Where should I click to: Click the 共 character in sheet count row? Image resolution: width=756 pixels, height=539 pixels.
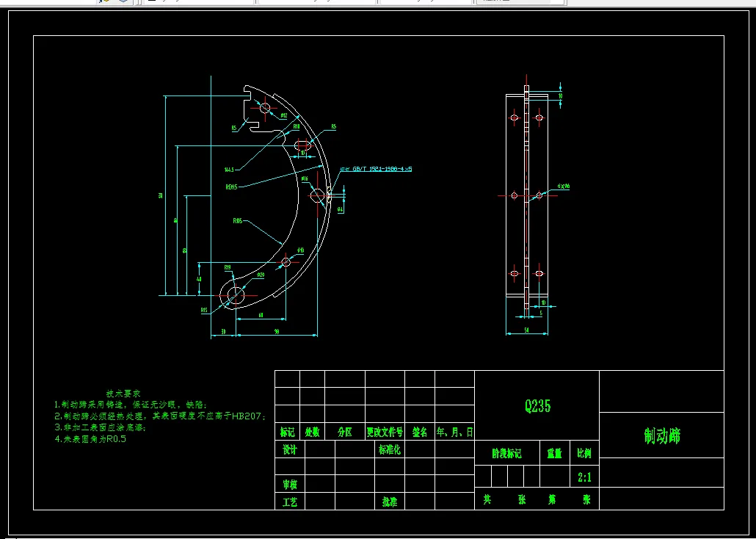(x=487, y=499)
